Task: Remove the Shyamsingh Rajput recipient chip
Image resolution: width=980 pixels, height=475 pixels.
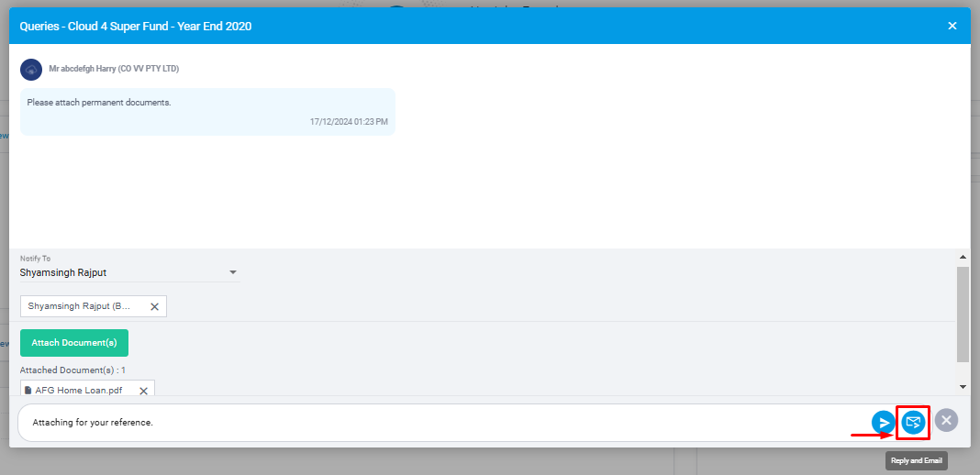Action: coord(154,306)
